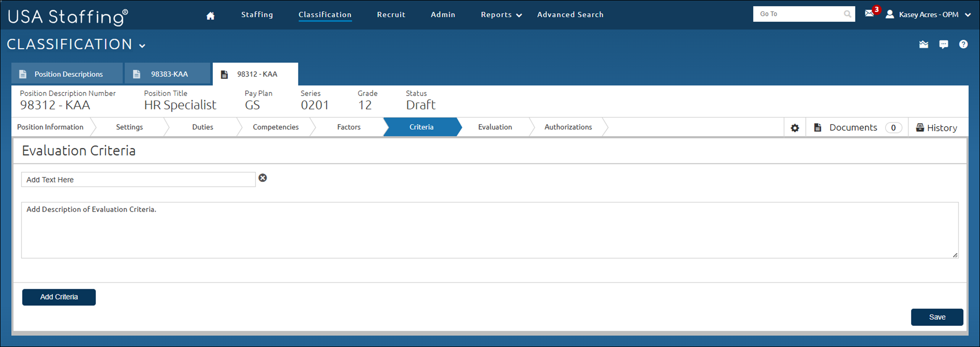This screenshot has height=347, width=980.
Task: Select the Classification nav item
Action: pos(325,15)
